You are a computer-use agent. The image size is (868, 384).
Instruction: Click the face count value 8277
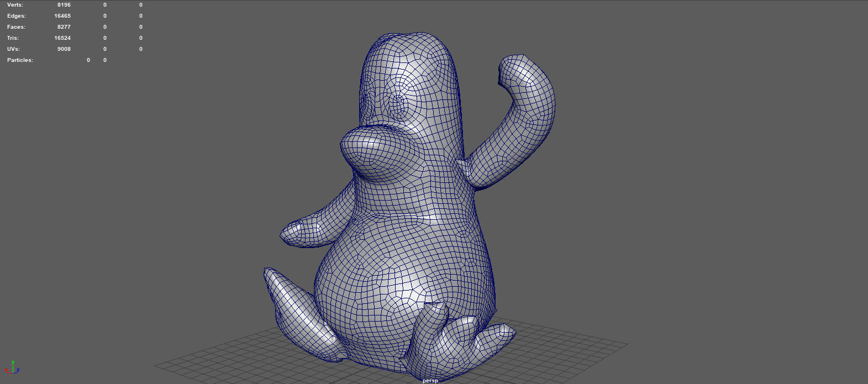click(64, 27)
